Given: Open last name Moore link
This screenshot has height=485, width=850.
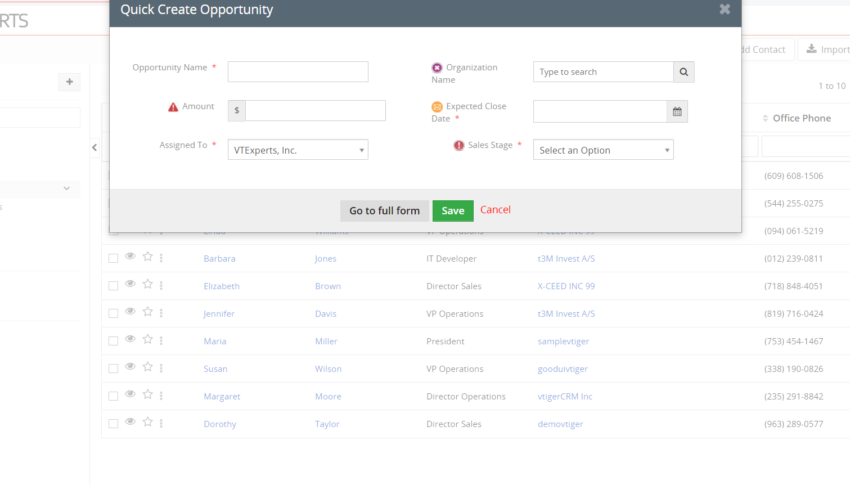Looking at the screenshot, I should click(328, 397).
